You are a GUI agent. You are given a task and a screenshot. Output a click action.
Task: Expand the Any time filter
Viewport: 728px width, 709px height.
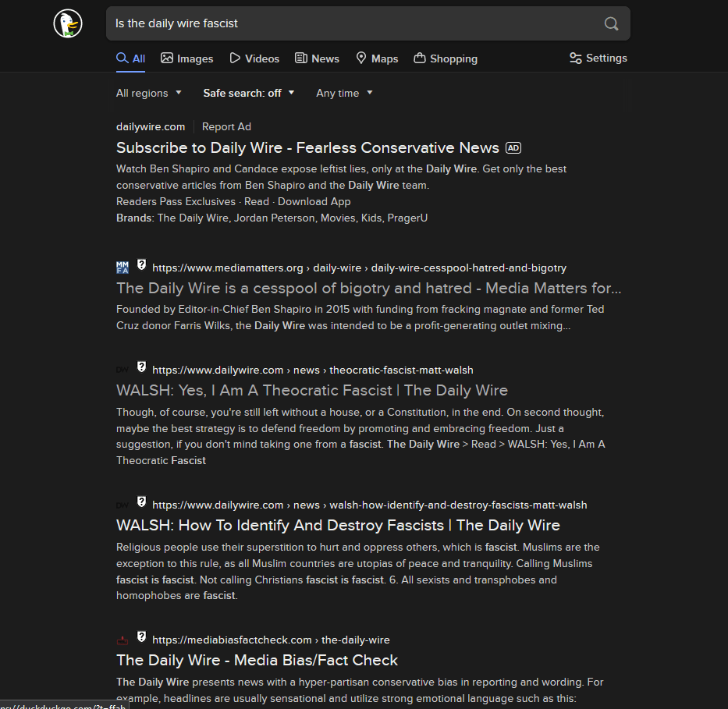pos(344,93)
